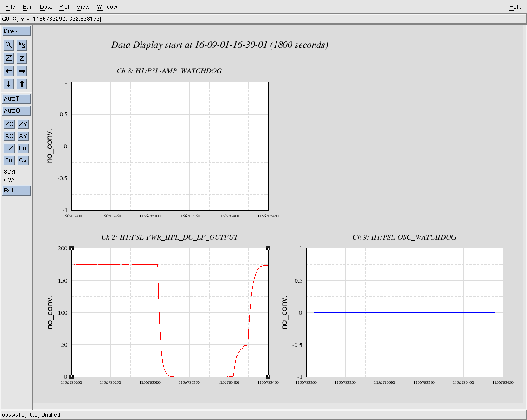Screen dimensions: 527x420
Task: Select the magnifier zoom tool
Action: click(x=9, y=45)
